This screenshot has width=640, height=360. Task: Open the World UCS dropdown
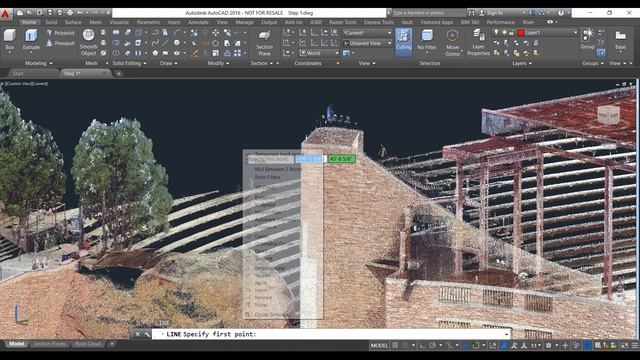(x=319, y=53)
